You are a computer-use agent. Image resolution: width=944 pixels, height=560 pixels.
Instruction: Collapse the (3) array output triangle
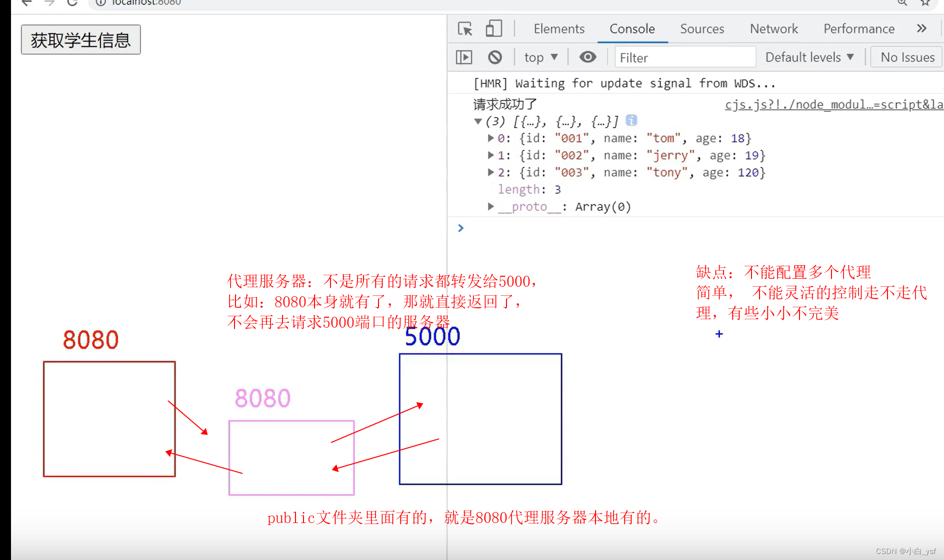(x=478, y=121)
